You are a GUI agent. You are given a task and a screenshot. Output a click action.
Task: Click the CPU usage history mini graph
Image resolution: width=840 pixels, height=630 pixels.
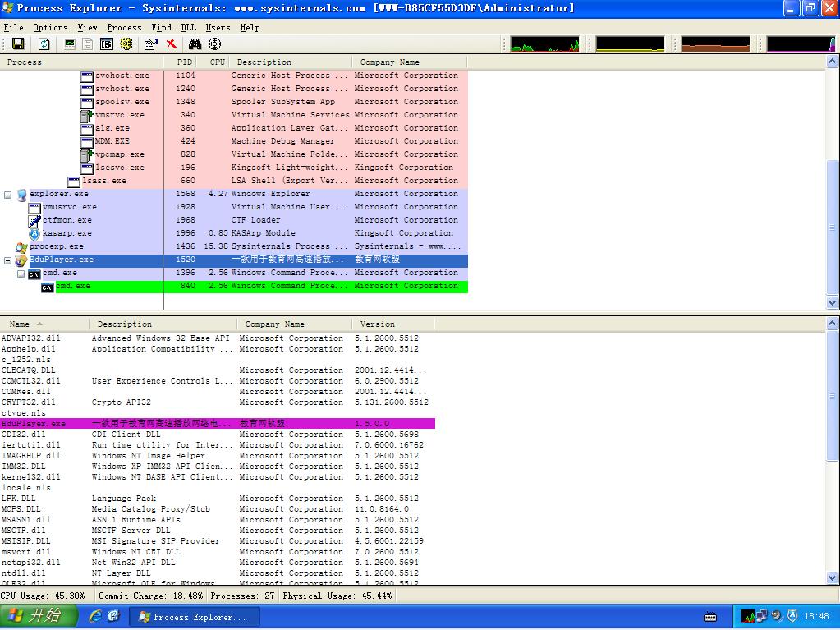pos(544,44)
